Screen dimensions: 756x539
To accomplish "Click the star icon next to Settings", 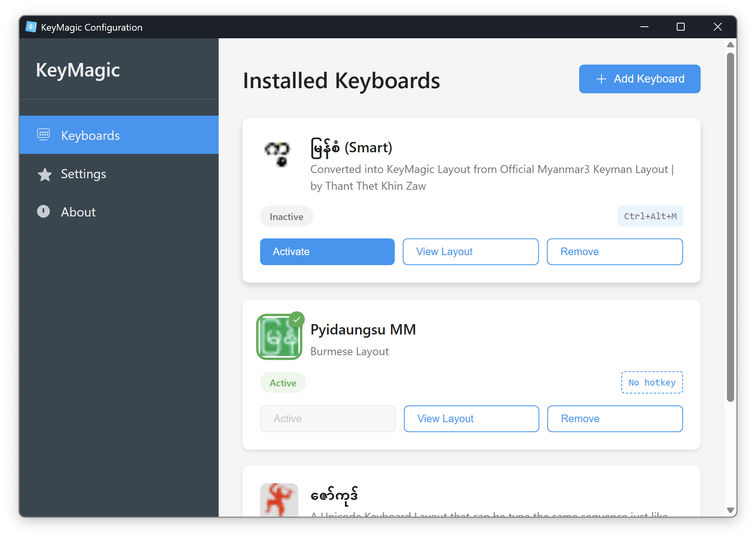I will click(44, 174).
